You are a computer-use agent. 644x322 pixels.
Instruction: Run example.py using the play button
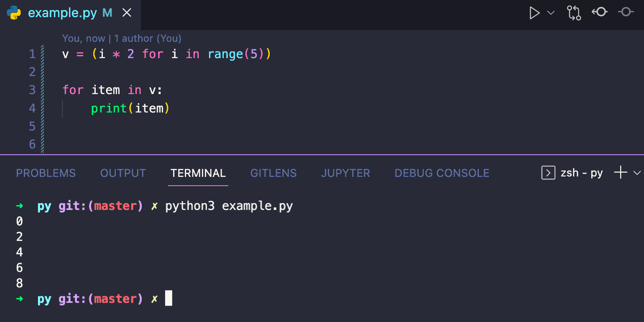(x=534, y=13)
